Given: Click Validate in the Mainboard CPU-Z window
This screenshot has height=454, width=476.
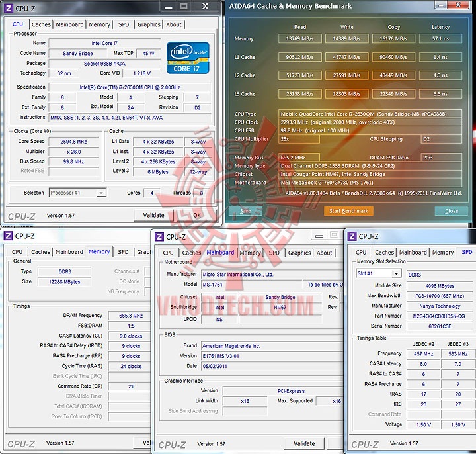Looking at the screenshot, I should [304, 443].
